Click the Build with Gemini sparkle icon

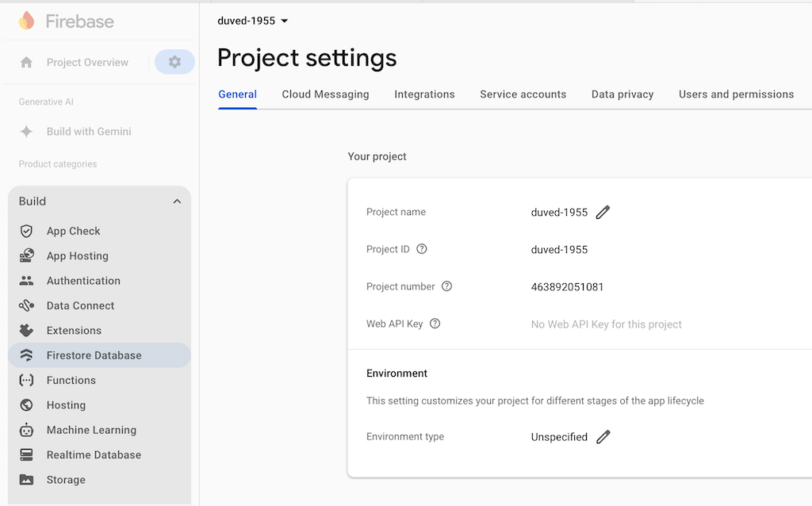point(26,132)
